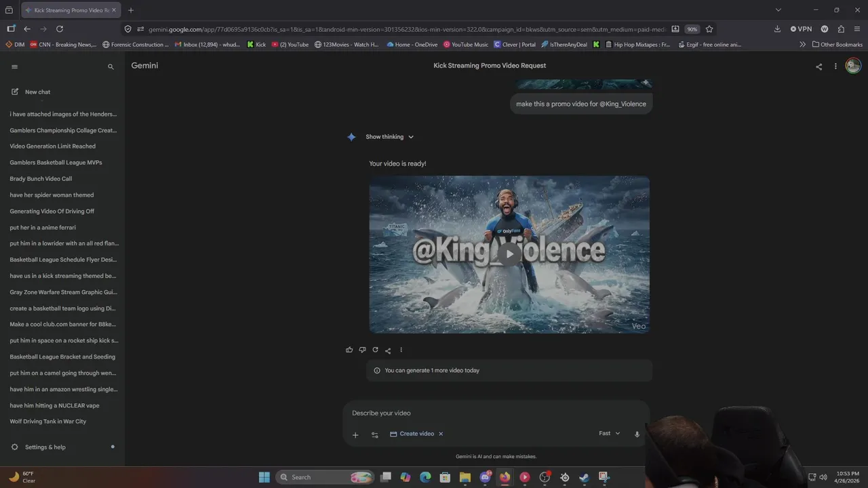Show more bookmarks overflow chevron
868x488 pixels.
pos(803,45)
